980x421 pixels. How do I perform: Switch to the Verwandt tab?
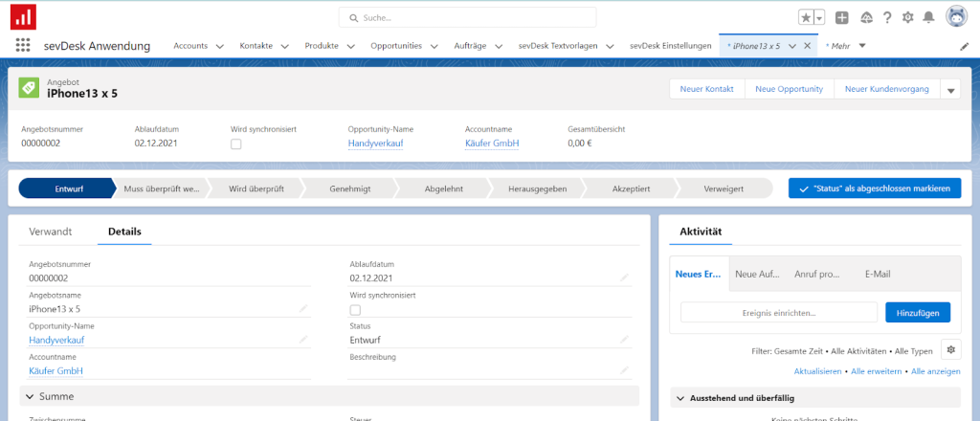point(51,232)
